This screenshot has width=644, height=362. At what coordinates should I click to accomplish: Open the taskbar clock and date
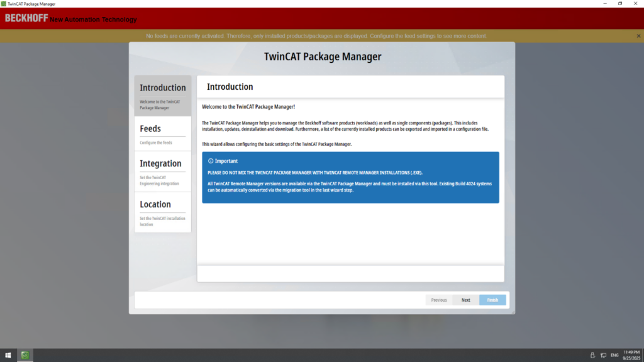631,356
